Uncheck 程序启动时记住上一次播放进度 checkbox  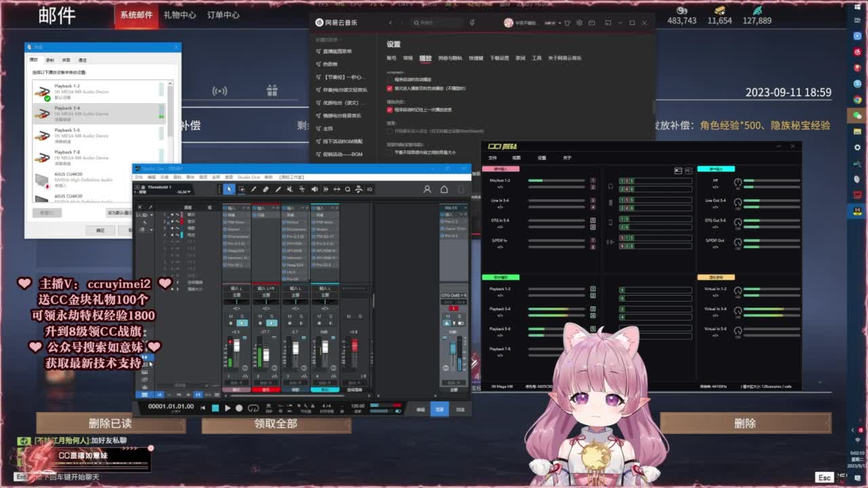[x=389, y=109]
